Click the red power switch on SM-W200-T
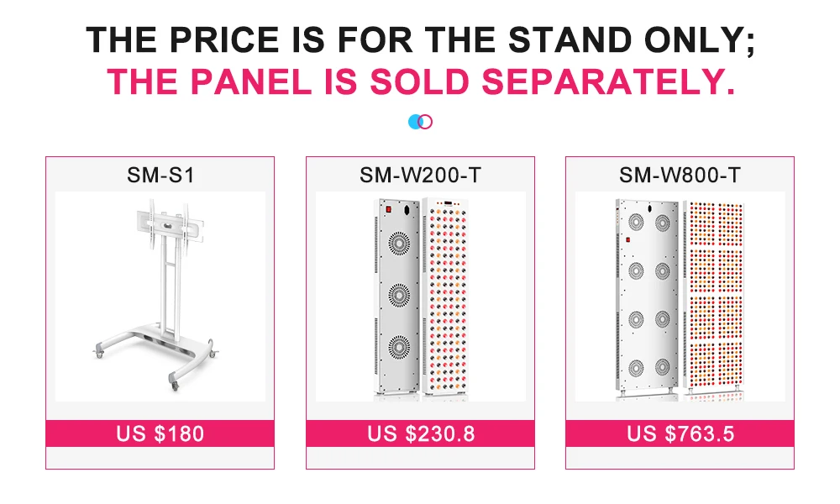This screenshot has width=840, height=504. click(388, 210)
